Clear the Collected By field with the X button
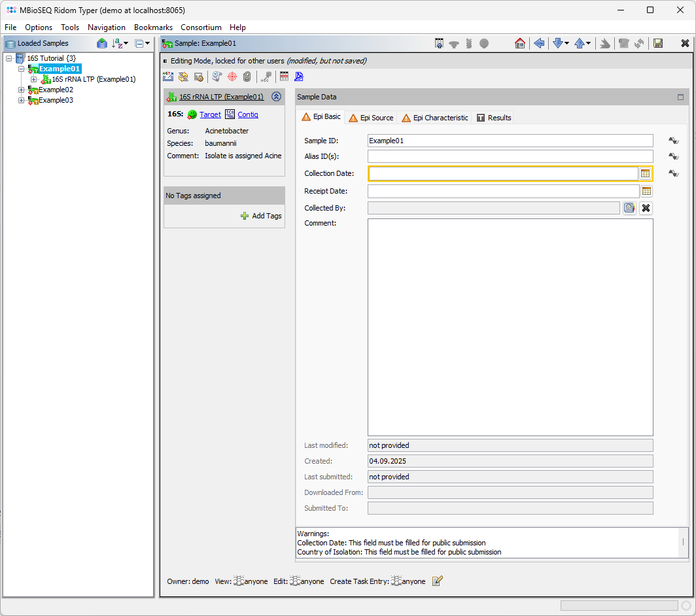 [646, 208]
